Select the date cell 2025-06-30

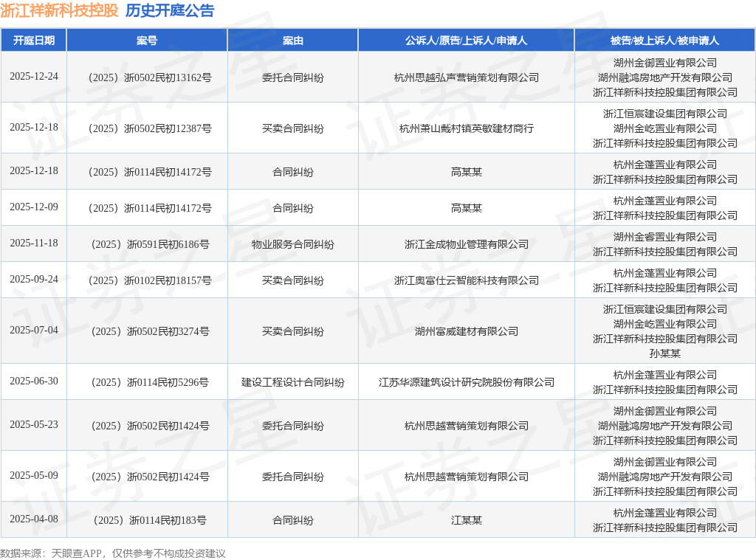pos(34,381)
